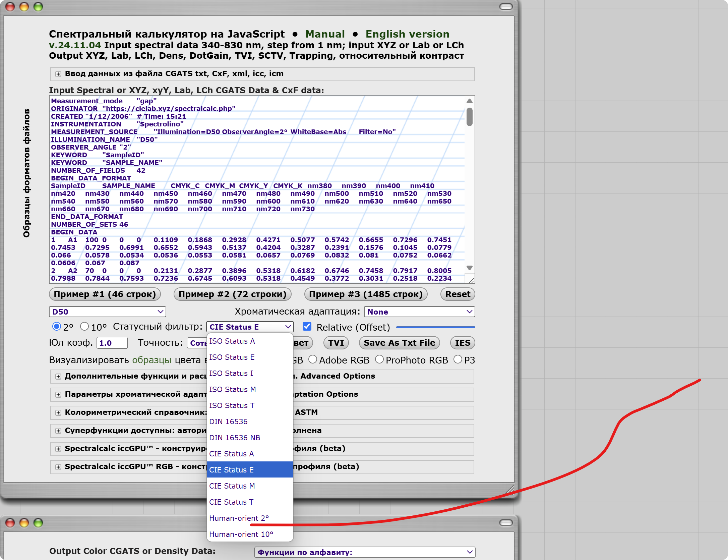Click Save As Txt File button
This screenshot has width=728, height=560.
pyautogui.click(x=399, y=343)
